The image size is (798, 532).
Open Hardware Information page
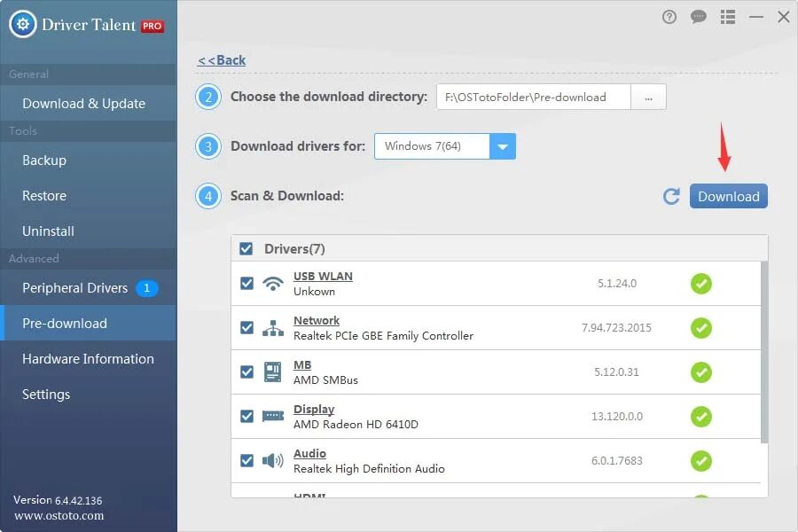click(x=89, y=359)
